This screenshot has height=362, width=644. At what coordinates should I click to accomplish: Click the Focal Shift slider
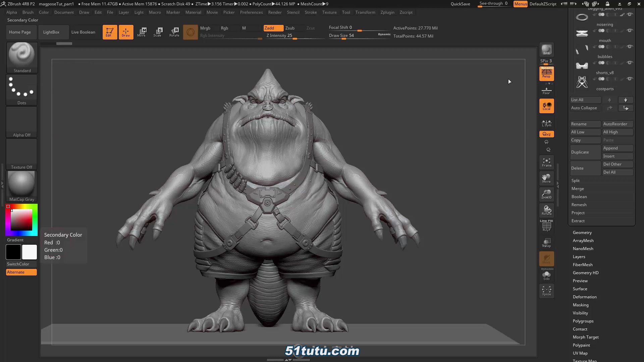360,28
